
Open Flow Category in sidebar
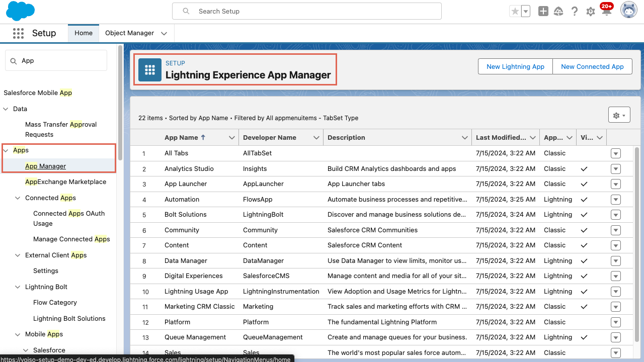55,303
